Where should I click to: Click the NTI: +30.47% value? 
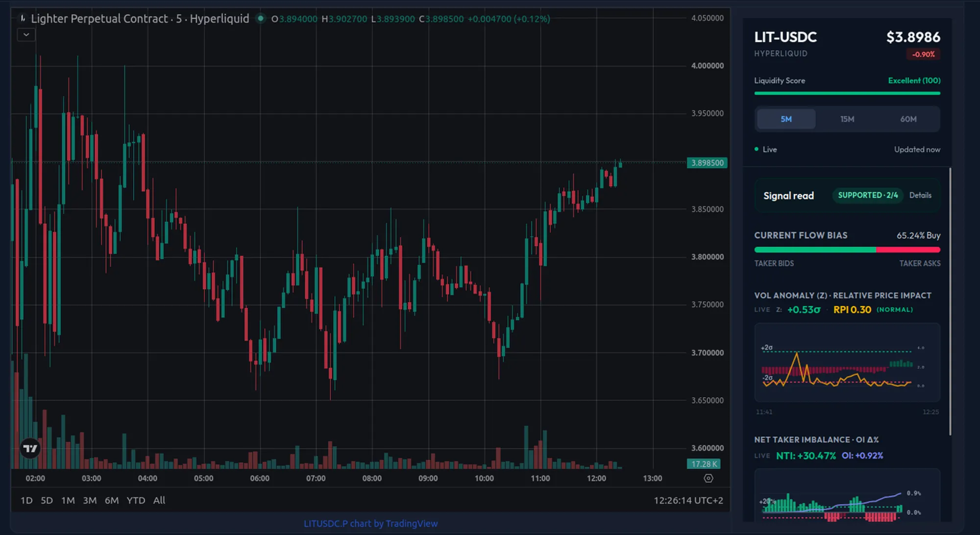[806, 456]
